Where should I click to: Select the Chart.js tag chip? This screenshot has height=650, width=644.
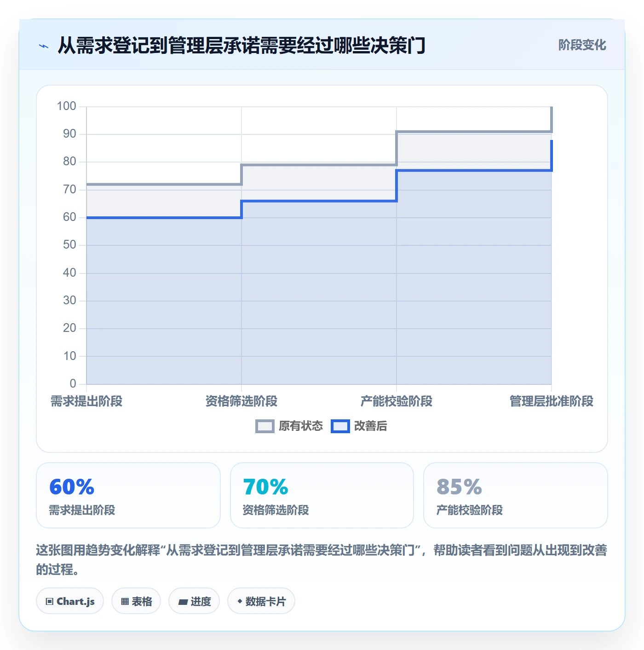(70, 601)
